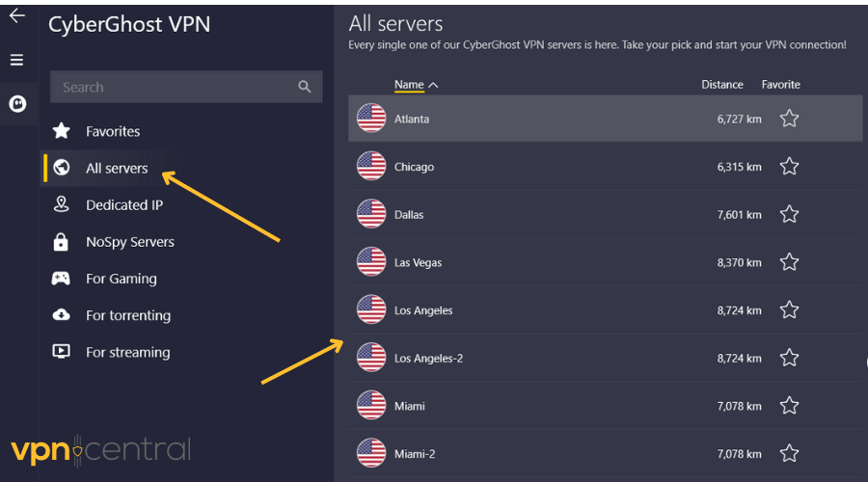Image resolution: width=868 pixels, height=482 pixels.
Task: Favorite the Los Angeles server star
Action: [789, 309]
